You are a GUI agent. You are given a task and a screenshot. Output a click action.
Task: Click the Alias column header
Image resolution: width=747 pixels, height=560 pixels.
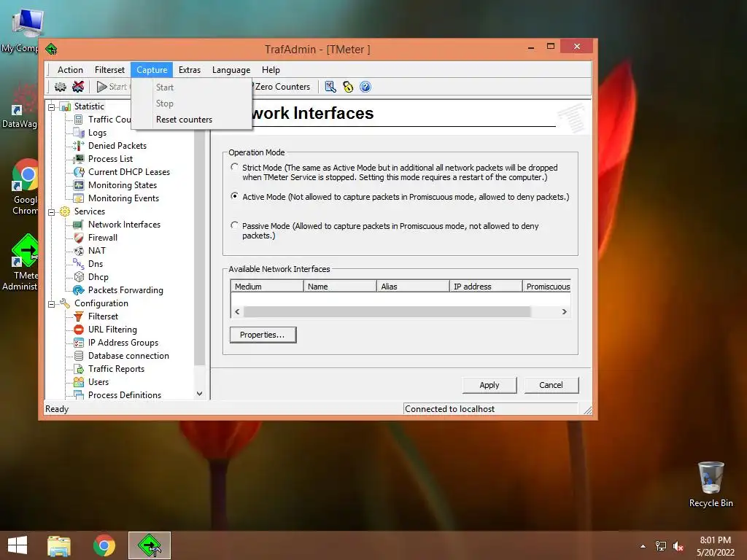(413, 286)
